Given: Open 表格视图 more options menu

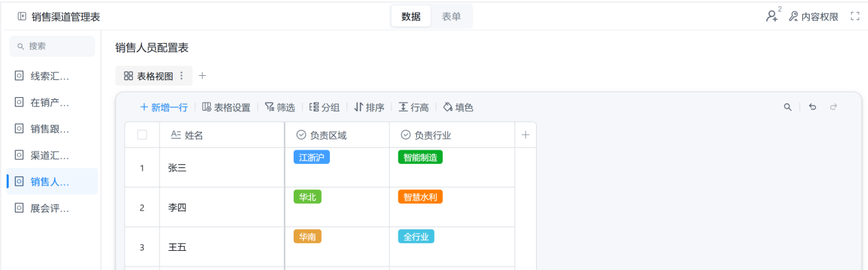Looking at the screenshot, I should 181,76.
